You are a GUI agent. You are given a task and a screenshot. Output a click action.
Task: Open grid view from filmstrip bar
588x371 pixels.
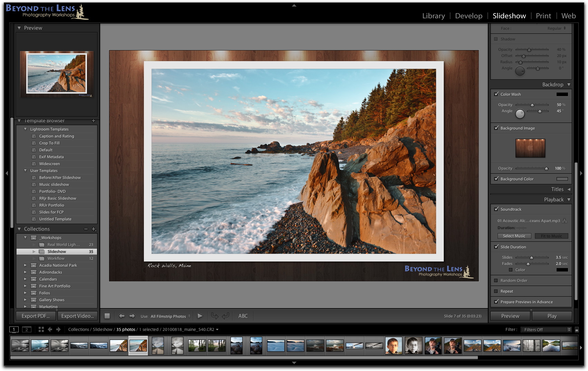pyautogui.click(x=41, y=330)
